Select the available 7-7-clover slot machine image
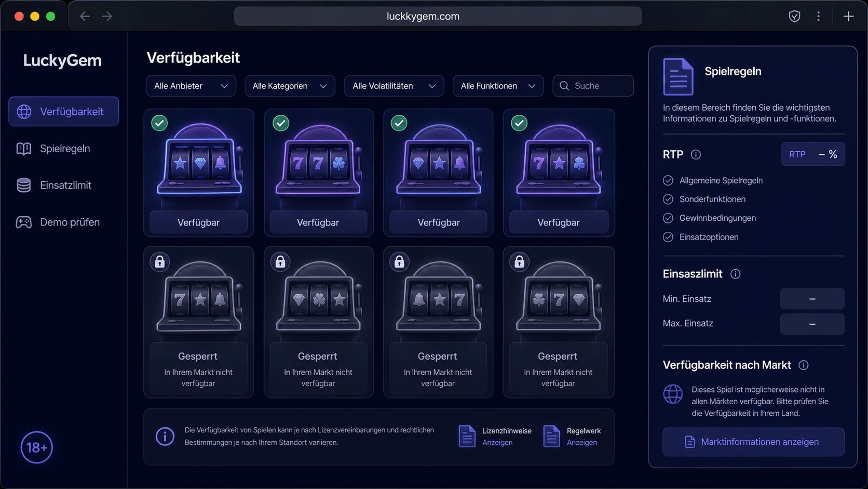This screenshot has width=868, height=489. (x=319, y=160)
